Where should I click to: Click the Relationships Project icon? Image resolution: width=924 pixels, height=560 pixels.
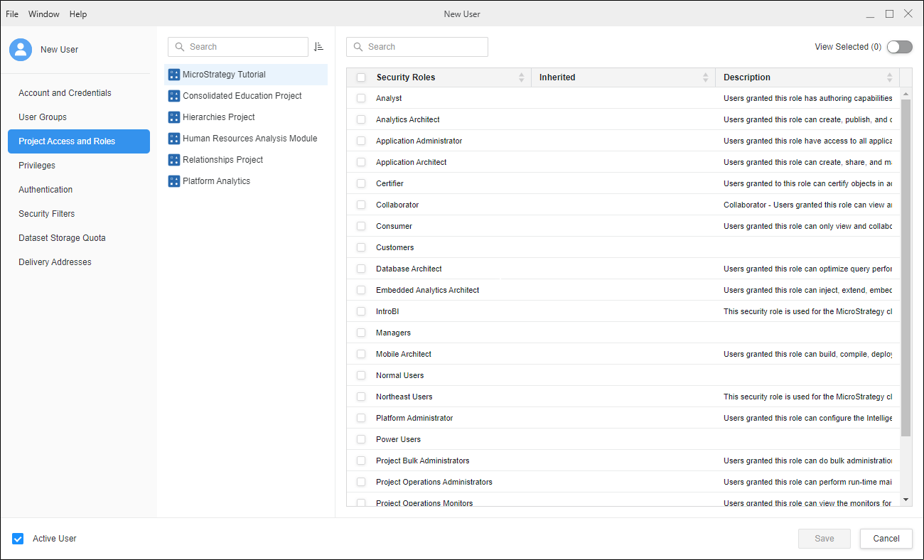[174, 160]
